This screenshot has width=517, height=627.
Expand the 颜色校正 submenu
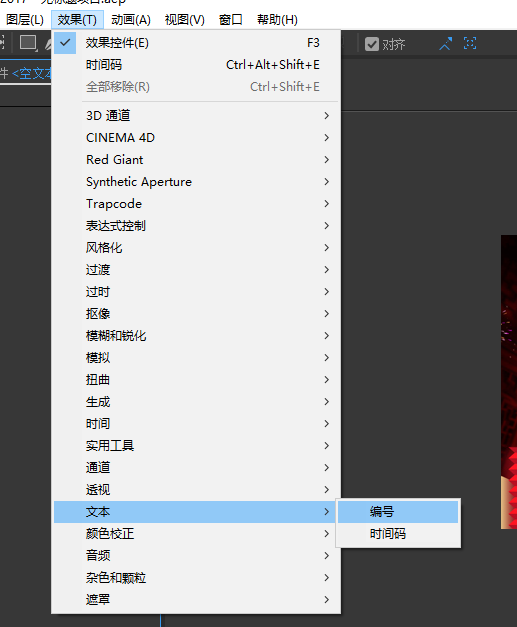click(196, 533)
